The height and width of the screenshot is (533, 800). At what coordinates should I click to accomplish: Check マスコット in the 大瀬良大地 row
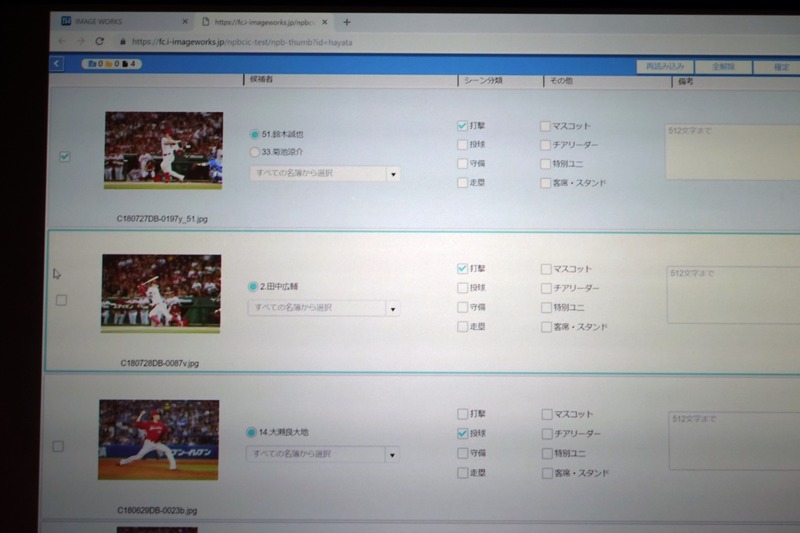(x=547, y=414)
